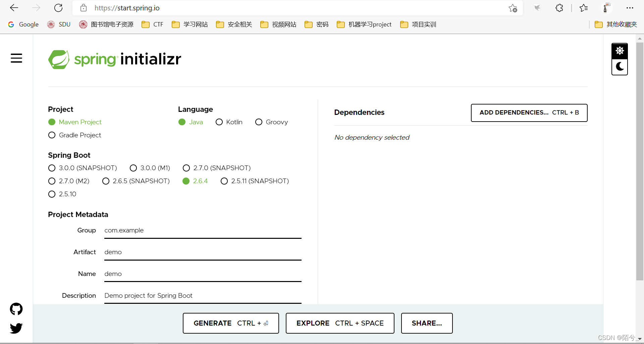Go back in browser
This screenshot has height=344, width=644.
(x=14, y=8)
